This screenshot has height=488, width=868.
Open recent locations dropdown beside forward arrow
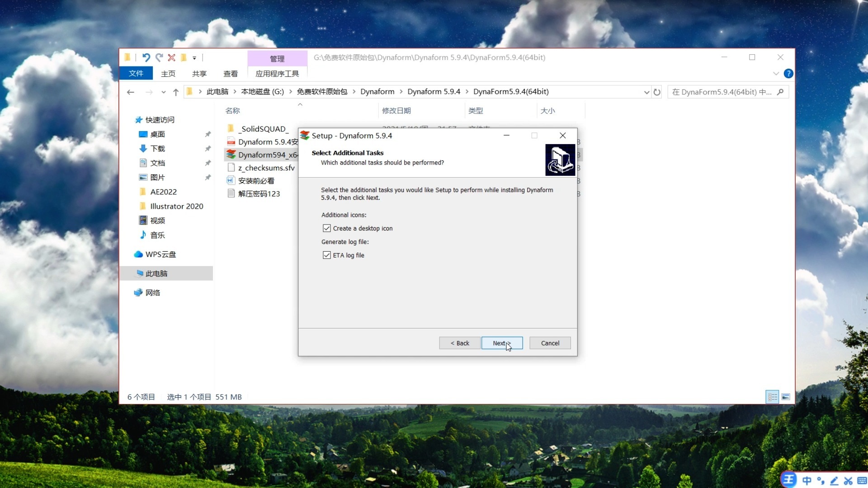[163, 92]
